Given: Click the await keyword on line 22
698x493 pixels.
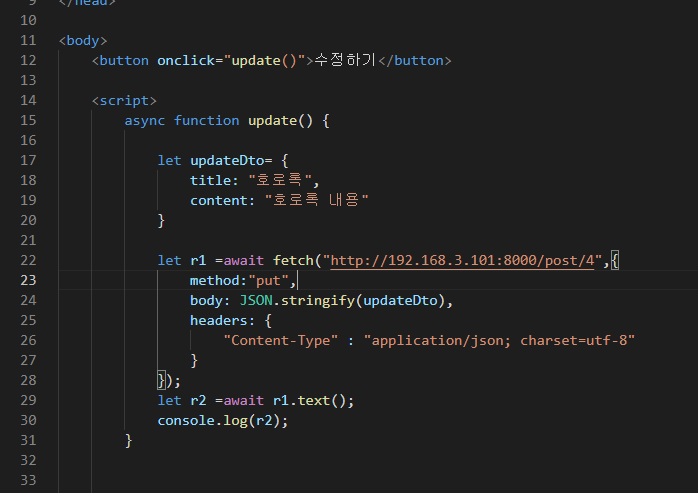Looking at the screenshot, I should (x=243, y=260).
